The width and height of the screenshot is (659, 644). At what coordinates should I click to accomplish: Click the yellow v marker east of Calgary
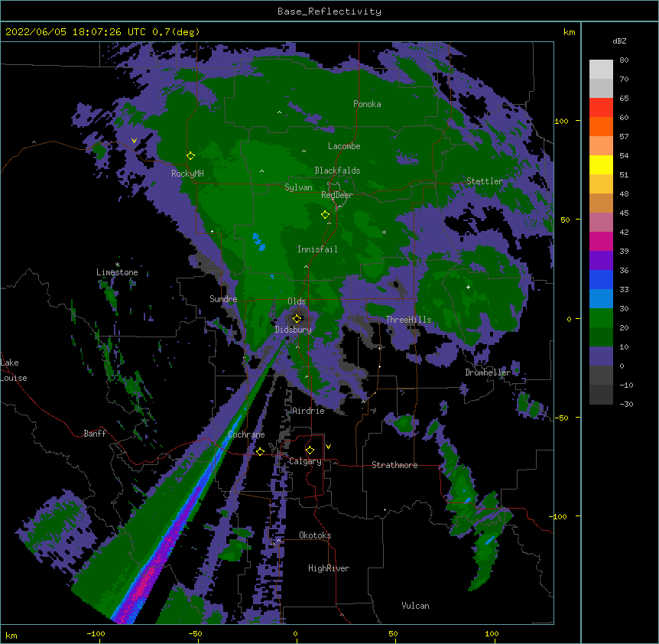(328, 447)
